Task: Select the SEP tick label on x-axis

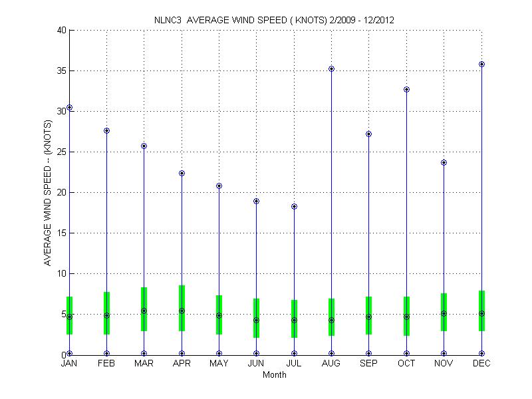Action: point(369,364)
